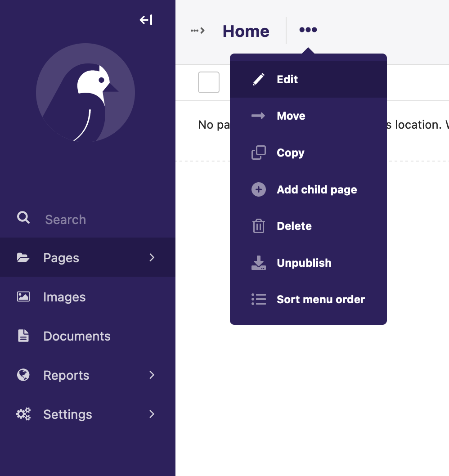
Task: Select Unpublish for the Home page
Action: coord(304,263)
